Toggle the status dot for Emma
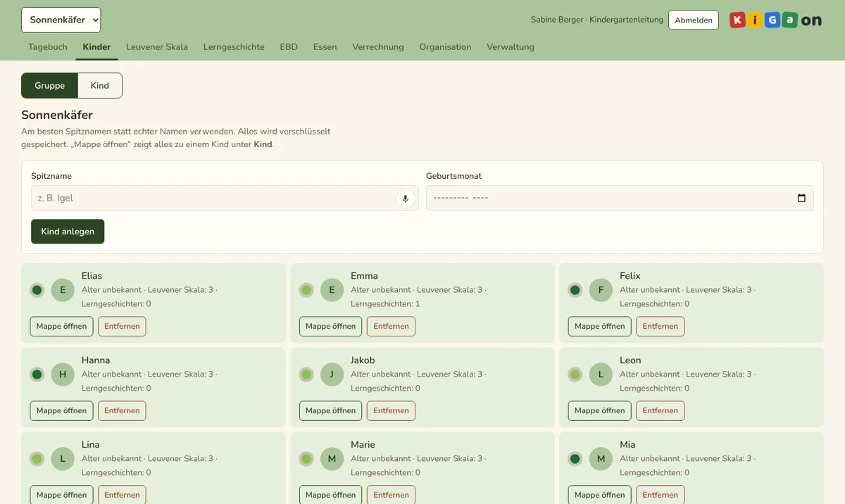This screenshot has height=504, width=845. tap(306, 290)
